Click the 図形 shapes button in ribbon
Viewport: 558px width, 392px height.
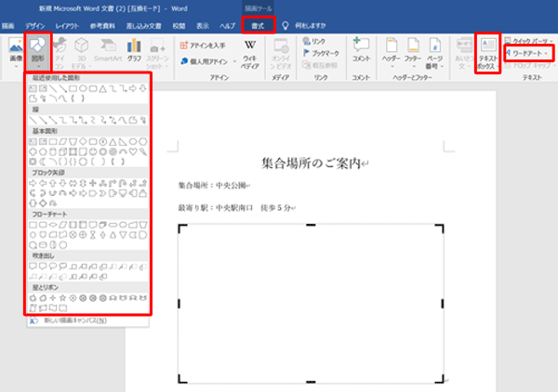pyautogui.click(x=38, y=51)
